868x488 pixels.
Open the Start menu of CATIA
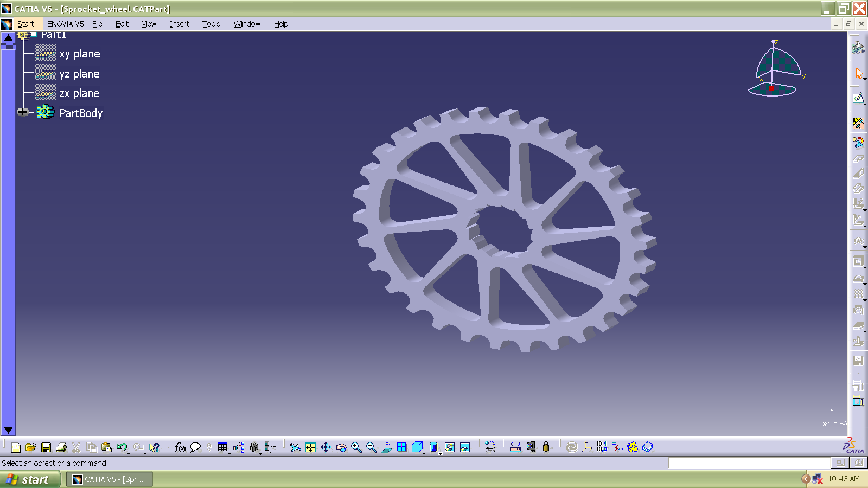click(25, 24)
